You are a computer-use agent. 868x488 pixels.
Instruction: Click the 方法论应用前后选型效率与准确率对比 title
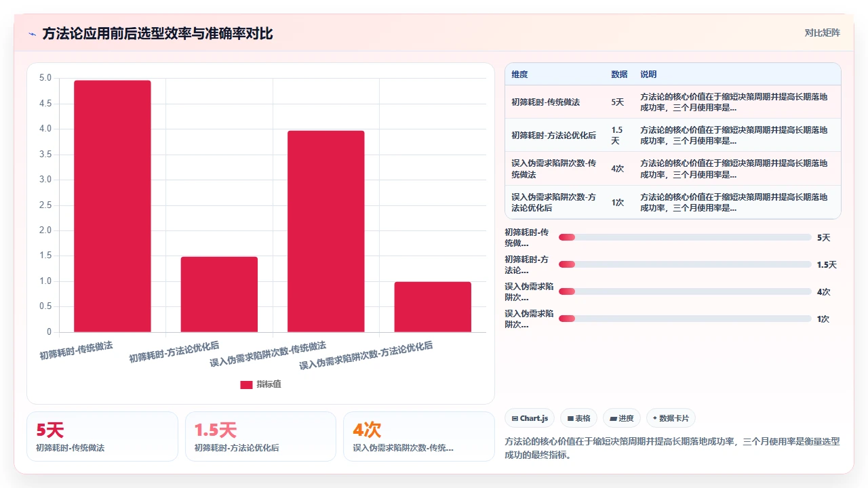(x=157, y=34)
